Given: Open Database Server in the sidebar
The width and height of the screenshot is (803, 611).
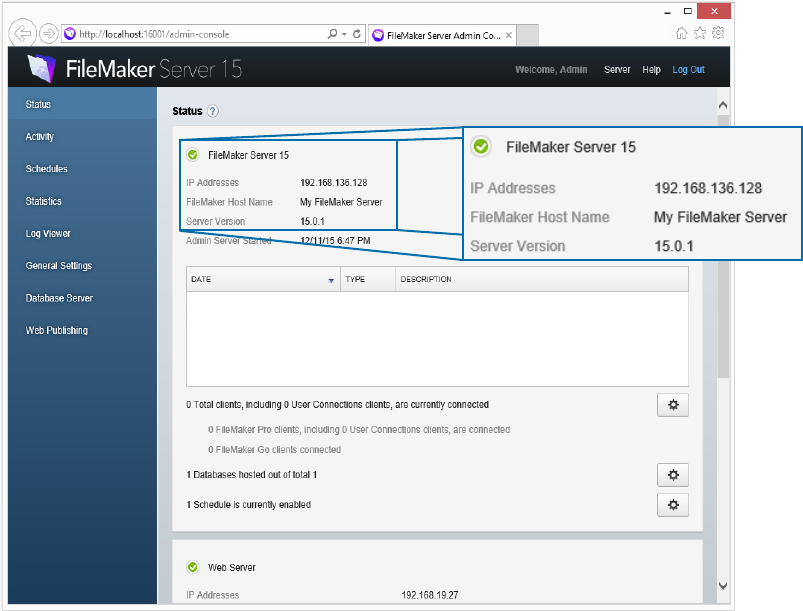Looking at the screenshot, I should [x=82, y=298].
